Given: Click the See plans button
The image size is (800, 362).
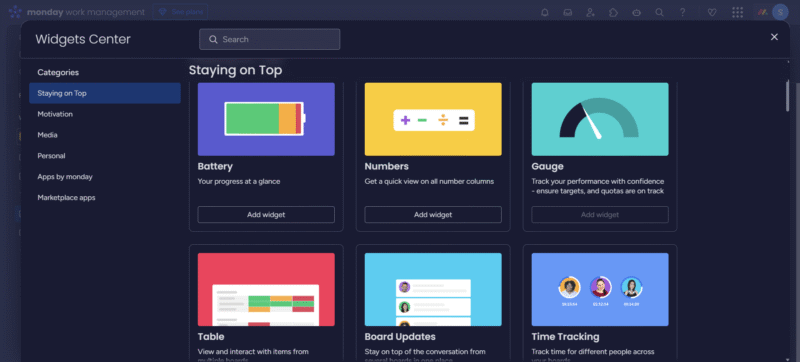Looking at the screenshot, I should (x=180, y=12).
